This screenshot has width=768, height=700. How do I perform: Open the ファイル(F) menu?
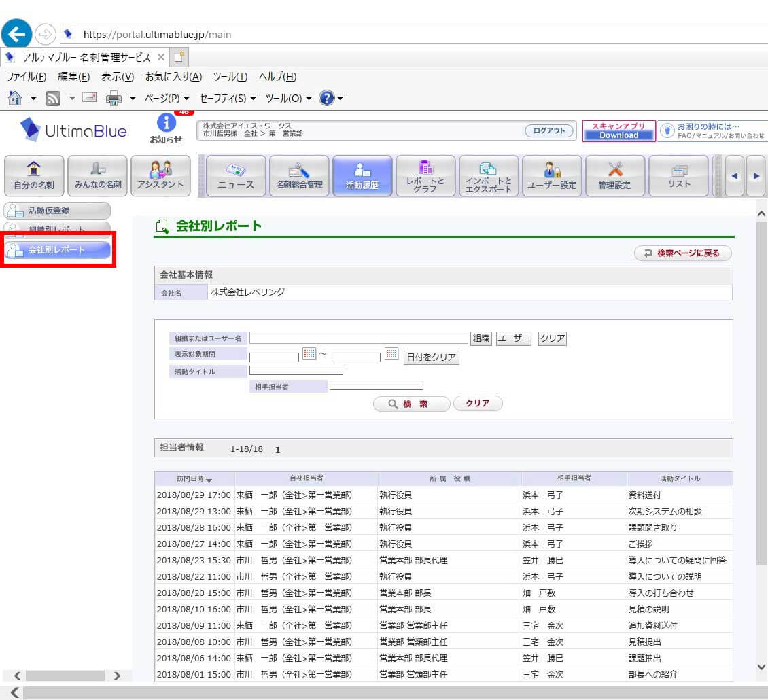pyautogui.click(x=27, y=77)
